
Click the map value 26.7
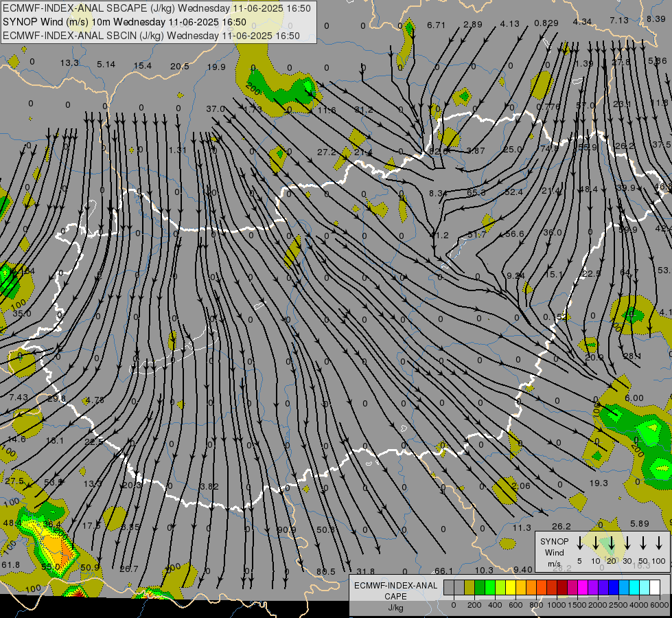coord(129,569)
